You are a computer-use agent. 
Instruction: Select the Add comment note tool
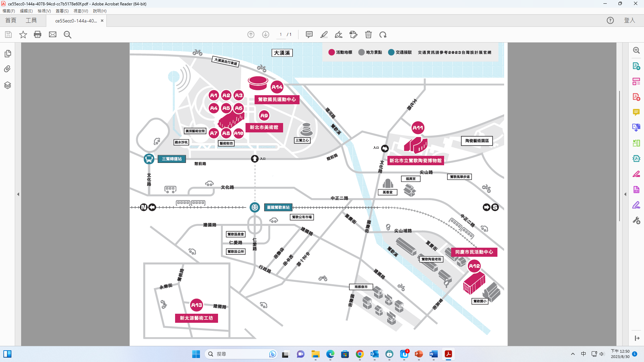pyautogui.click(x=309, y=35)
